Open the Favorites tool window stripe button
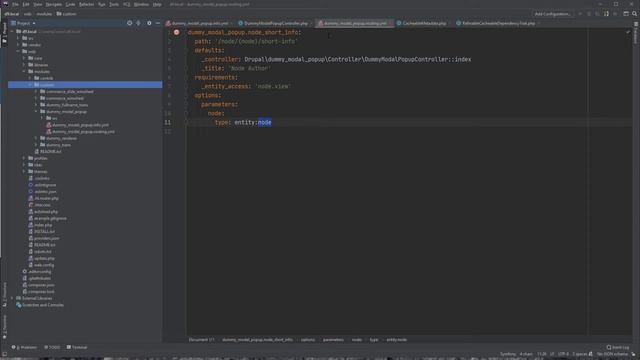Viewport: 640px width, 360px height. tap(4, 327)
